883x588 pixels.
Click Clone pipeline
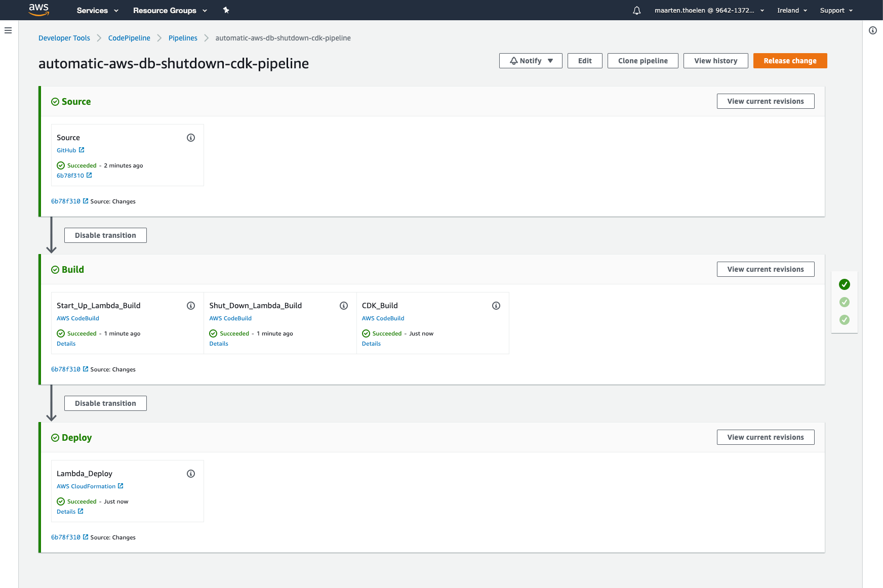coord(643,61)
